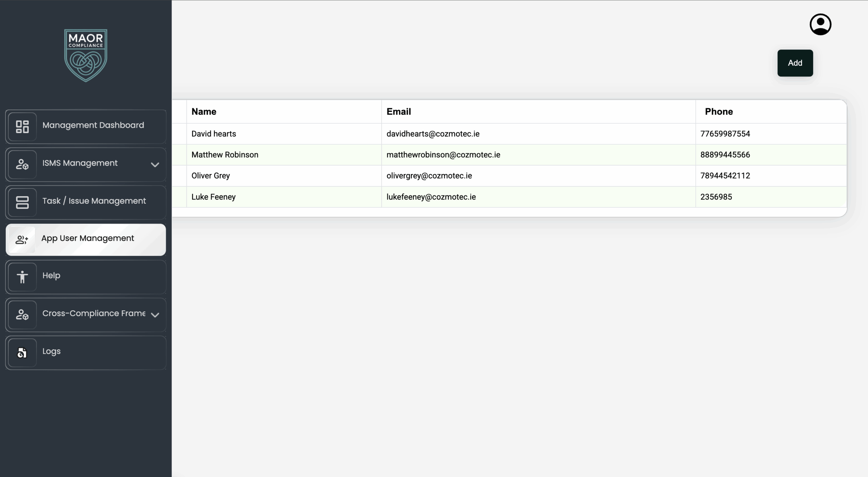
Task: Click the Phone column header
Action: coord(719,111)
